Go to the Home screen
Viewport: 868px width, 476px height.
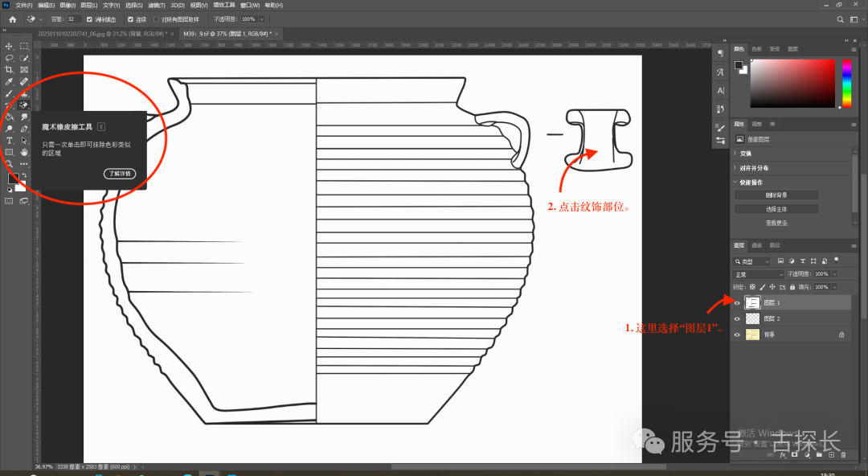click(x=12, y=19)
